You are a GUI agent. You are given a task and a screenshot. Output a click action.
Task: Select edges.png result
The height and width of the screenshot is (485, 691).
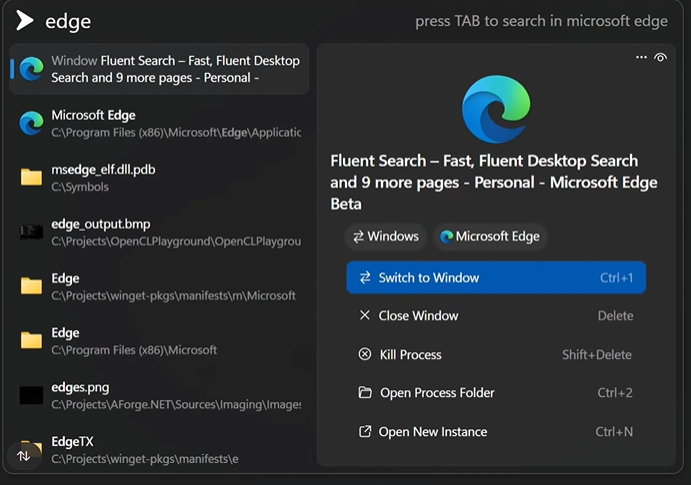pyautogui.click(x=159, y=396)
